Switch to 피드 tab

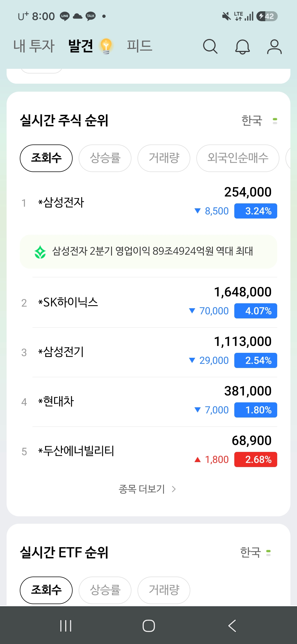[x=139, y=46]
